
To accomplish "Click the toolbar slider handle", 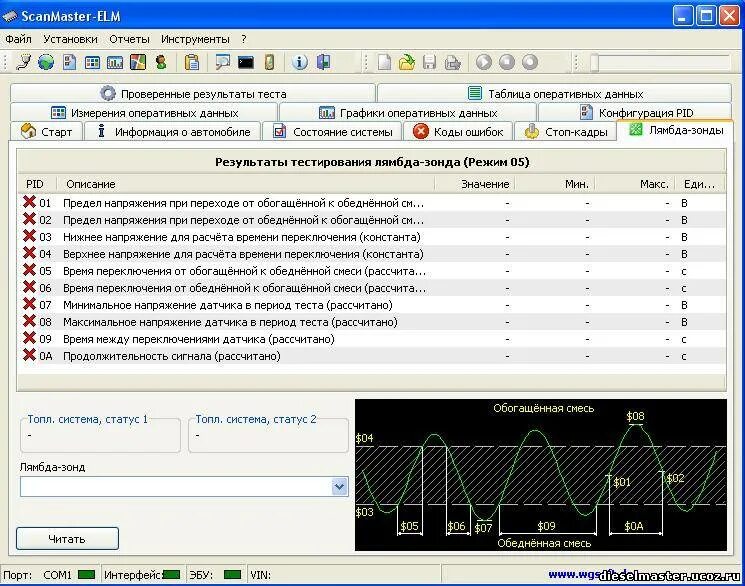I will tap(594, 62).
